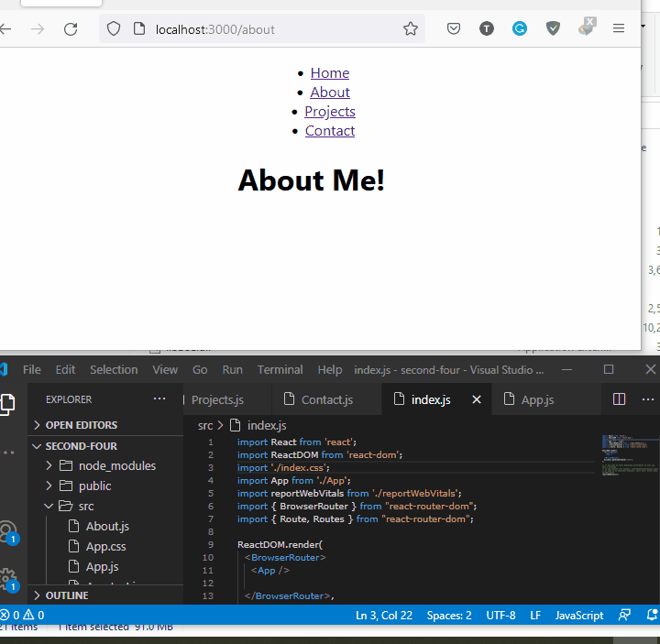Image resolution: width=660 pixels, height=644 pixels.
Task: Collapse the SECOND-FOUR project section
Action: pyautogui.click(x=105, y=446)
